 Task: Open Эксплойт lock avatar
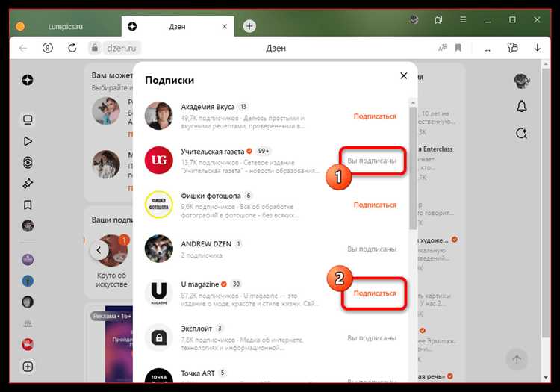point(158,337)
